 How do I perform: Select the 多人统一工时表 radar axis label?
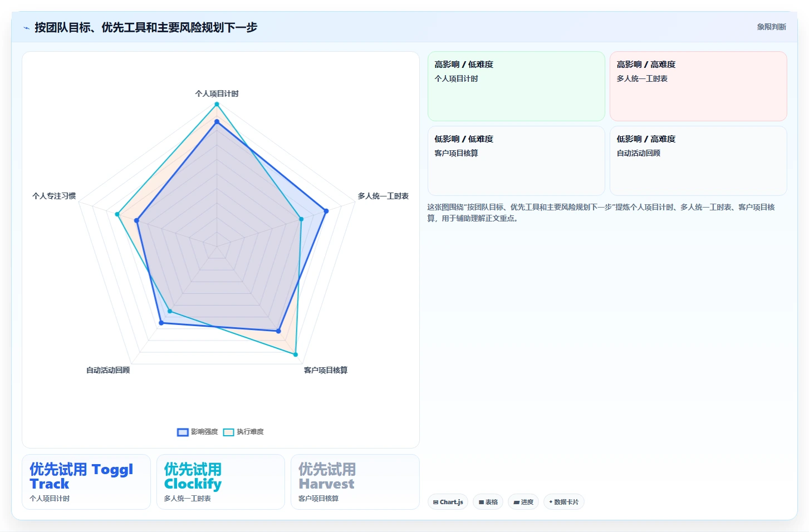coord(383,196)
